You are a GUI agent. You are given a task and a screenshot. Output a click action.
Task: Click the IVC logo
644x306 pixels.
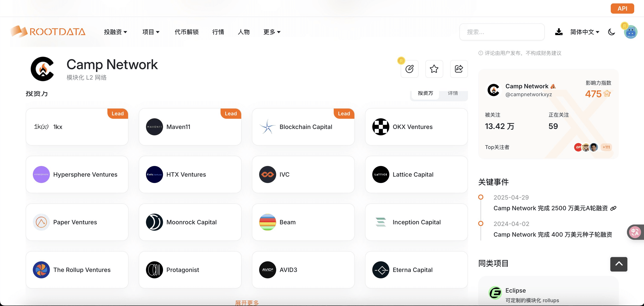point(267,174)
